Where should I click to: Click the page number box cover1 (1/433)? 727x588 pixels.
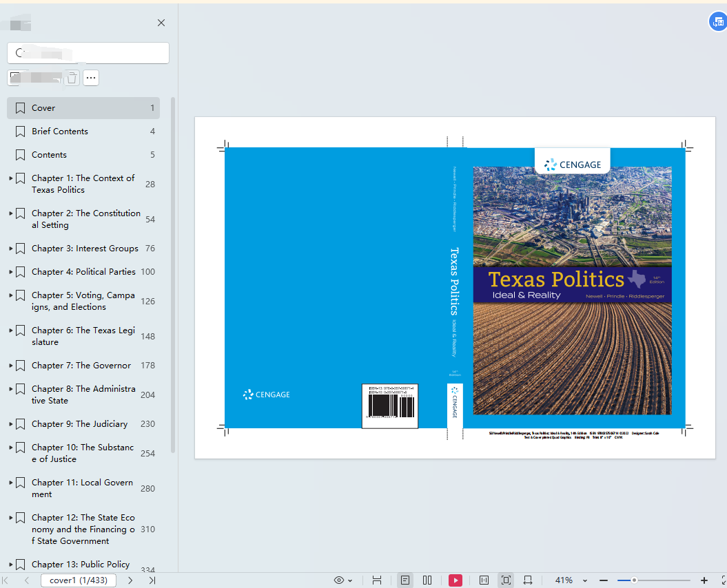[79, 580]
